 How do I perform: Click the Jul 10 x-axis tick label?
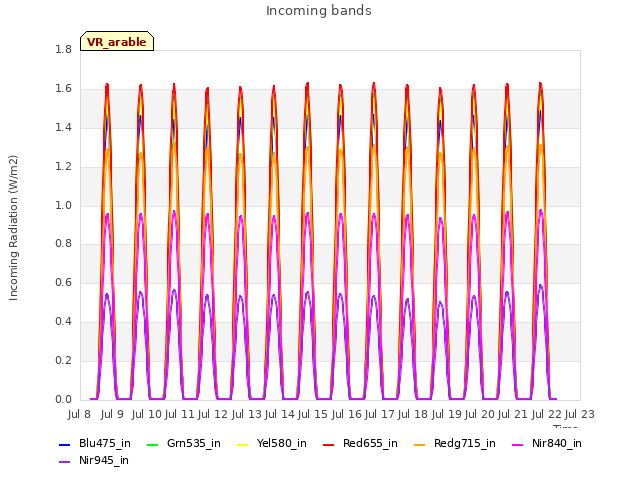pyautogui.click(x=147, y=414)
